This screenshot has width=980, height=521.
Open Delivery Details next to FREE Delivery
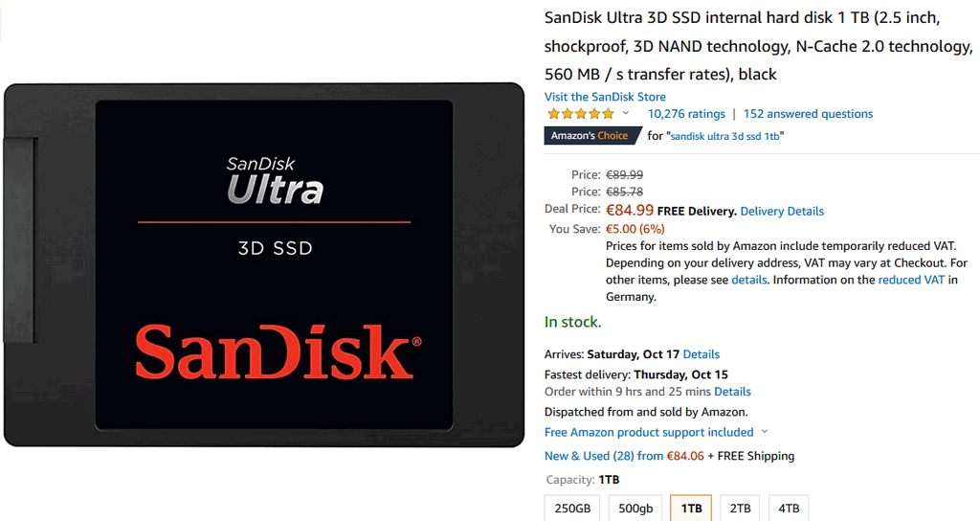coord(782,212)
